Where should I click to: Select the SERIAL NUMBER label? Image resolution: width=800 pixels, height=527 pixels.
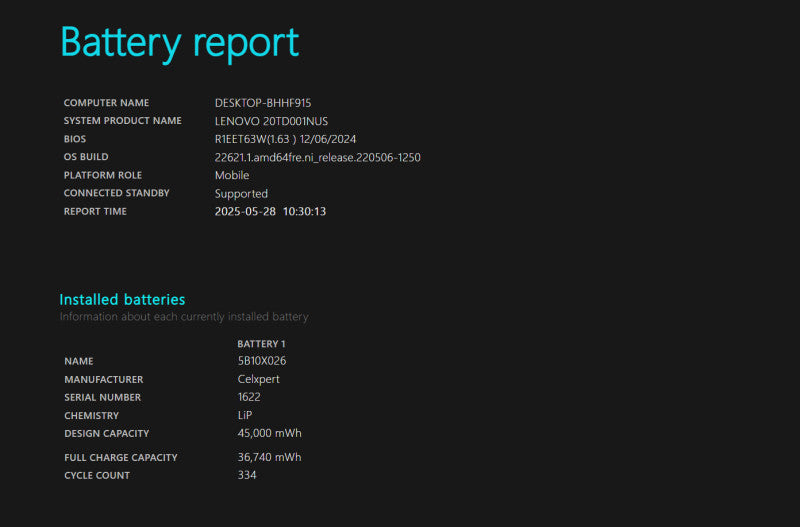(103, 397)
